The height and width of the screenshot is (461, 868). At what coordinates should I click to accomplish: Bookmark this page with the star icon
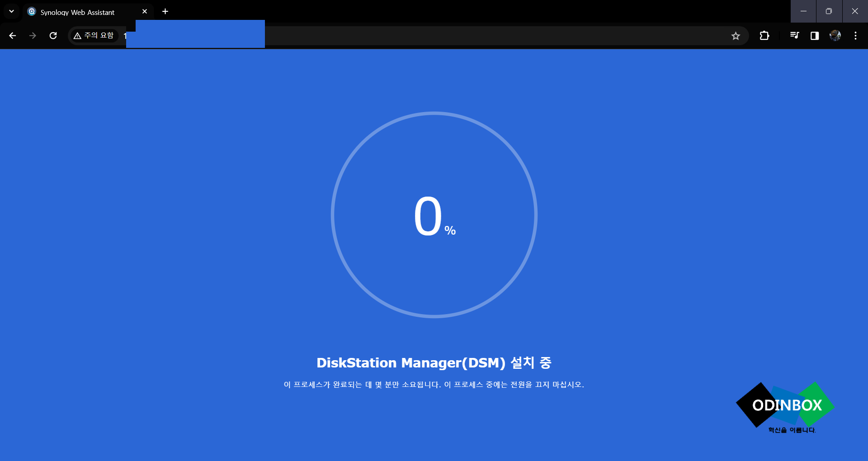pos(736,36)
